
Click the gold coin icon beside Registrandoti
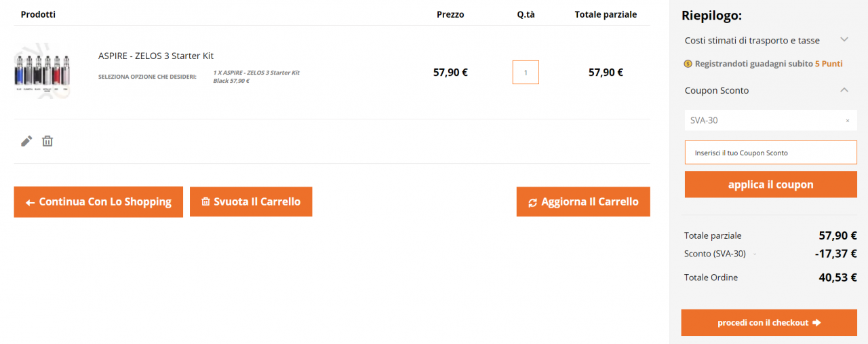coord(688,64)
